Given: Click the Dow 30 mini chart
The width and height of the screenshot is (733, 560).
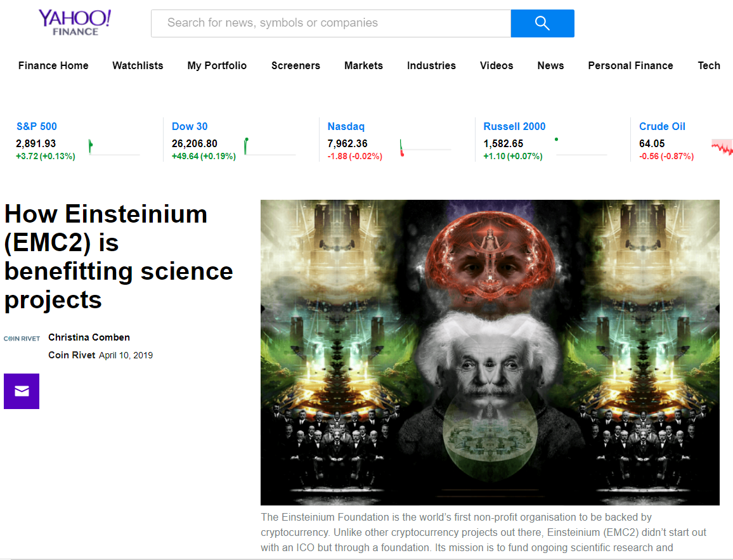Looking at the screenshot, I should 269,147.
